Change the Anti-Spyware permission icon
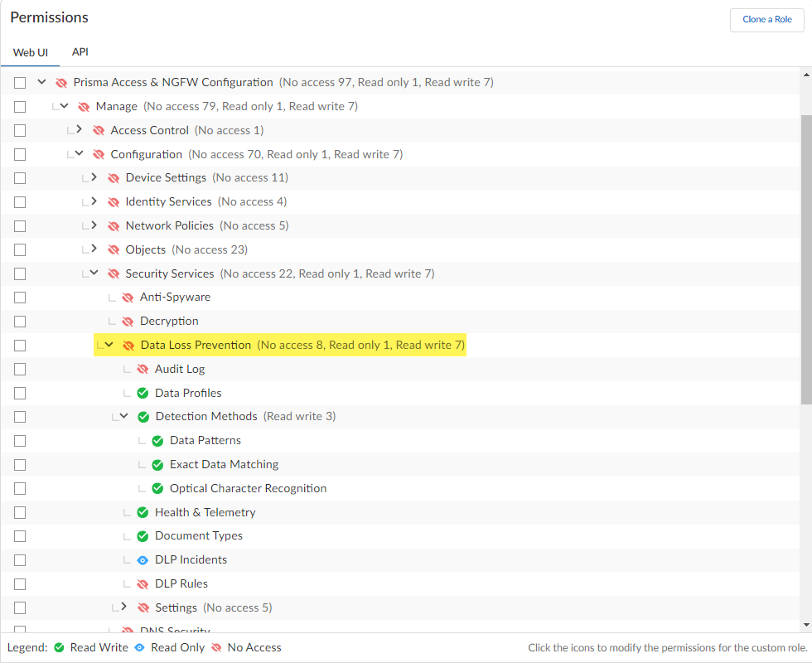The image size is (812, 663). tap(128, 298)
